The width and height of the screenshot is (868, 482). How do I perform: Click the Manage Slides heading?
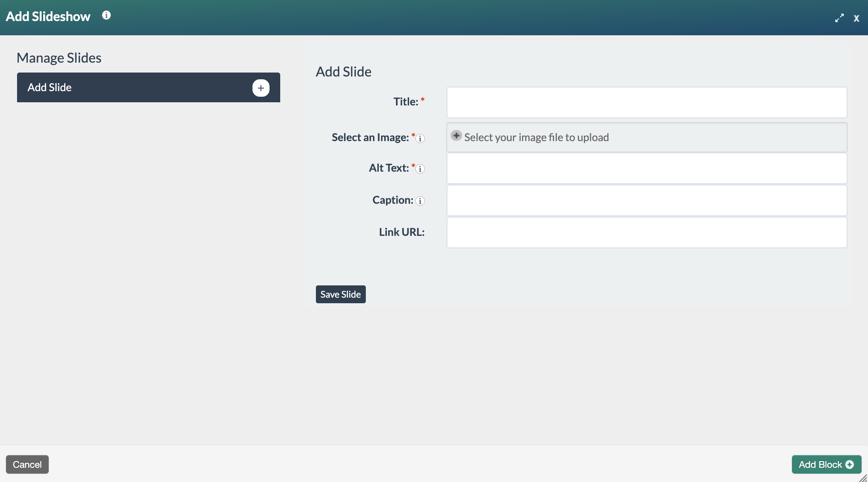(x=59, y=58)
